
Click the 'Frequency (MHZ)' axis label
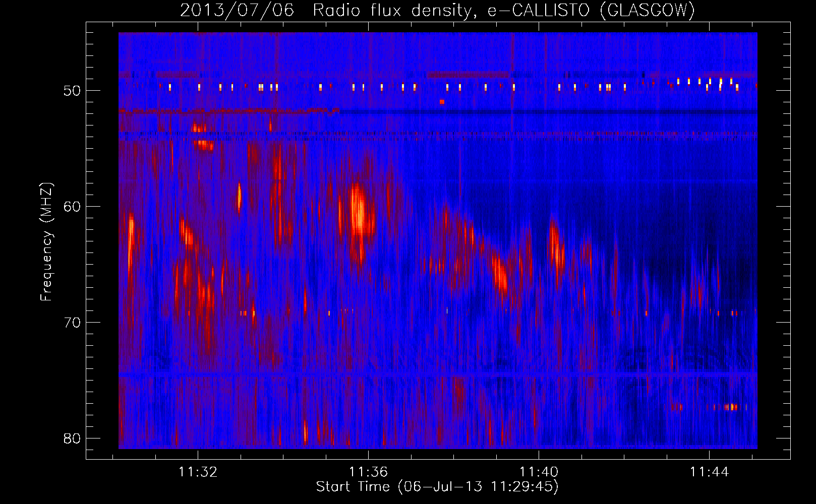pos(46,242)
